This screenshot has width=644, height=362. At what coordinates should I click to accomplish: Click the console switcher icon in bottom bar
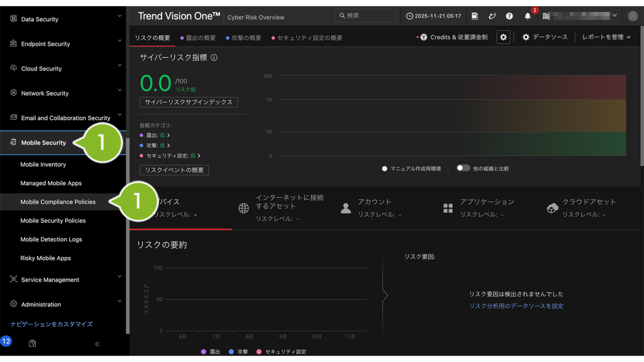pos(32,344)
